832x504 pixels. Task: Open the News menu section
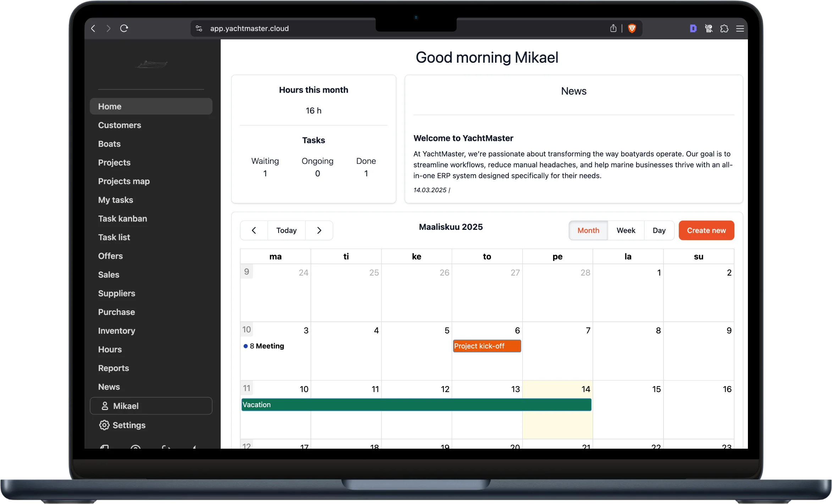click(x=108, y=387)
